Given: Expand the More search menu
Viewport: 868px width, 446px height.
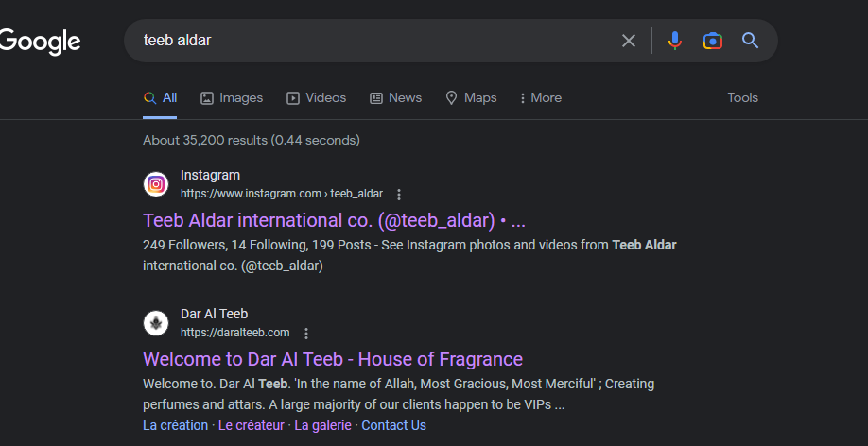Looking at the screenshot, I should point(541,98).
